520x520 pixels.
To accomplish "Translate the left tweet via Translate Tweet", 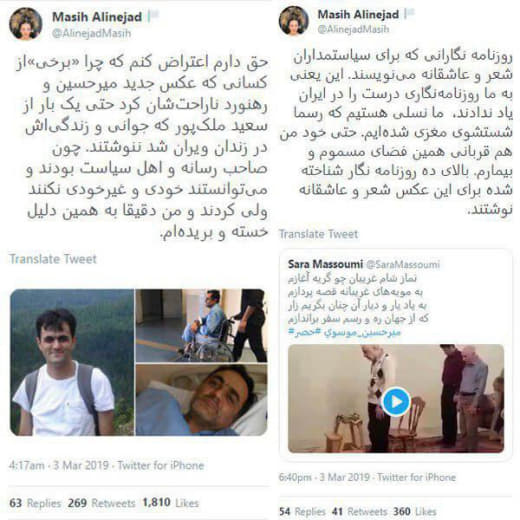I will point(53,259).
